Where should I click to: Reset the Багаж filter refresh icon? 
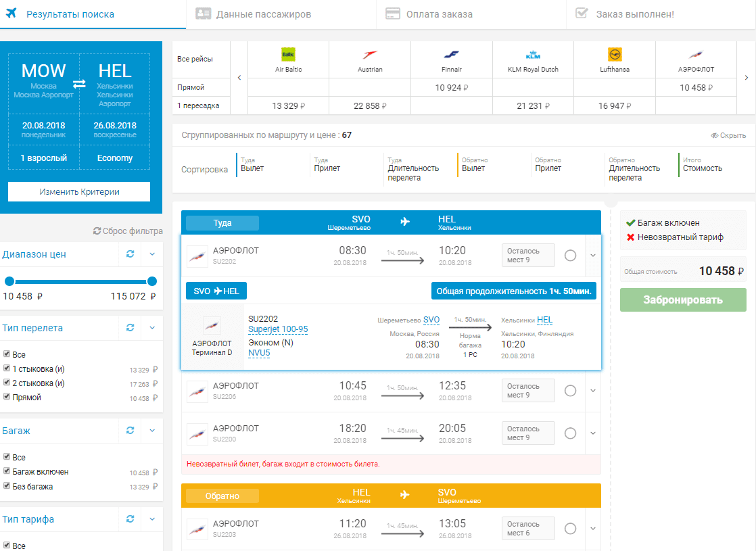click(131, 431)
